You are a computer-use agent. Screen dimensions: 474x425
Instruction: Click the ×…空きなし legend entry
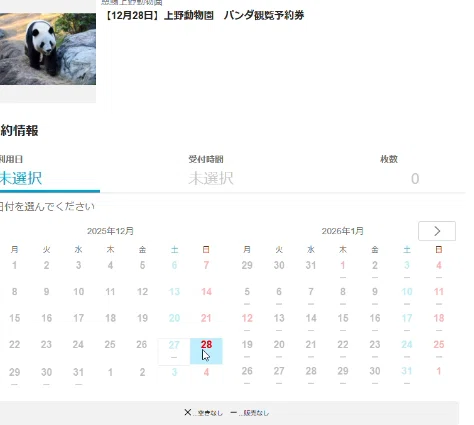[203, 413]
